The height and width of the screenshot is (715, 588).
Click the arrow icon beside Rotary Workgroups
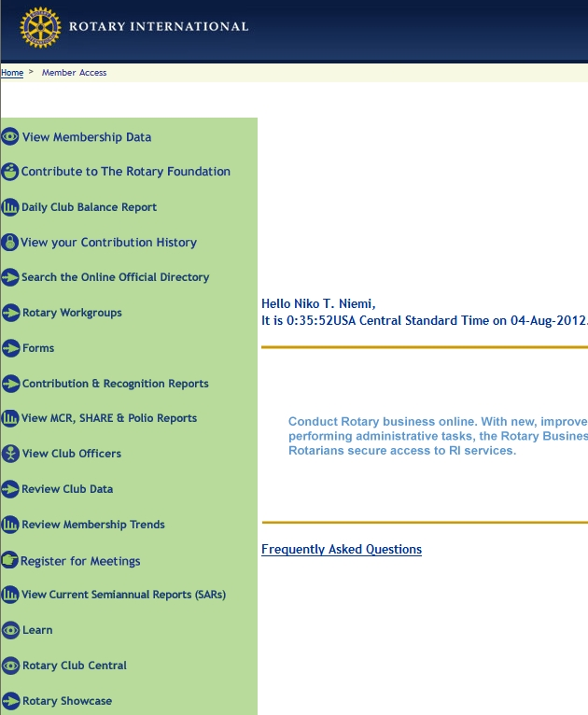[x=11, y=313]
